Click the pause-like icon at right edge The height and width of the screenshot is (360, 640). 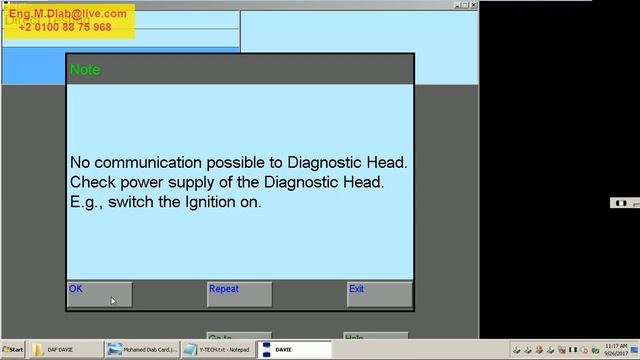pos(621,203)
